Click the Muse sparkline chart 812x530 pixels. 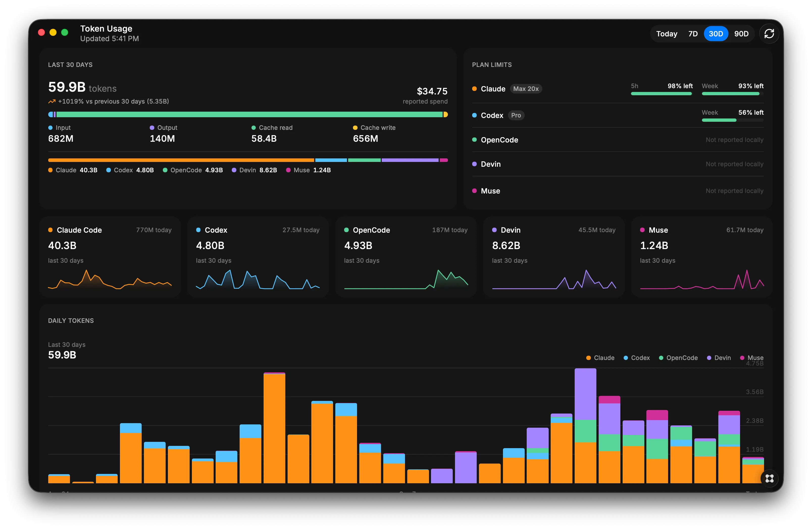click(702, 279)
